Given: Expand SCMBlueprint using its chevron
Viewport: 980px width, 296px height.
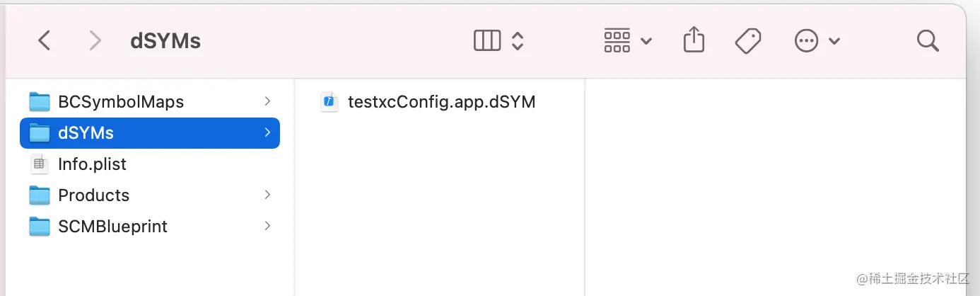Looking at the screenshot, I should click(267, 226).
